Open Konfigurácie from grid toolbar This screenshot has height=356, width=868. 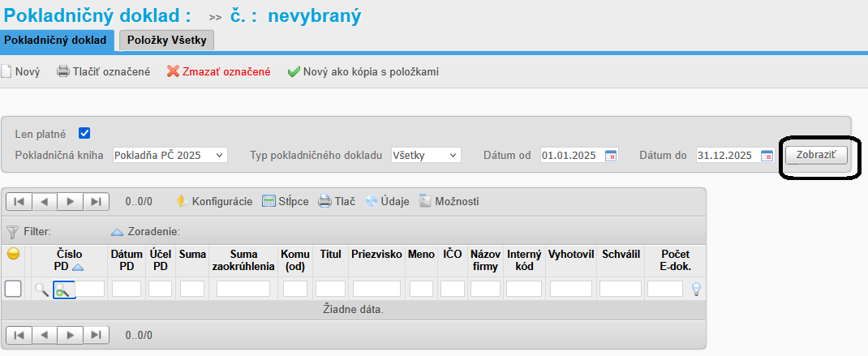tap(214, 202)
